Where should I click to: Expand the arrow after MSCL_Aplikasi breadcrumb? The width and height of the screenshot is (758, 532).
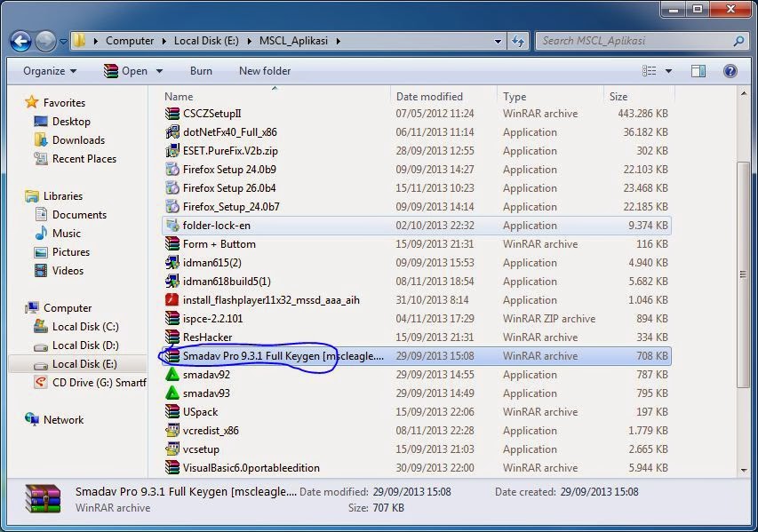tap(339, 41)
